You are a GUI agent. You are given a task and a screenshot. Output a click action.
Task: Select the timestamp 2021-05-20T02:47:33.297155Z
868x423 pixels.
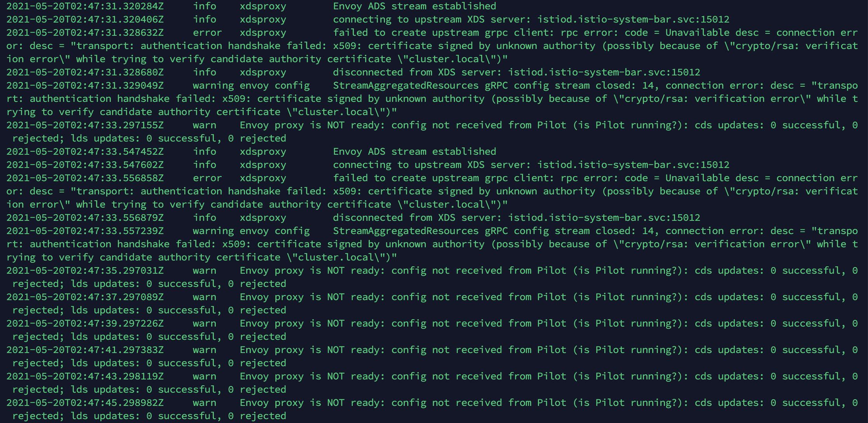coord(85,125)
